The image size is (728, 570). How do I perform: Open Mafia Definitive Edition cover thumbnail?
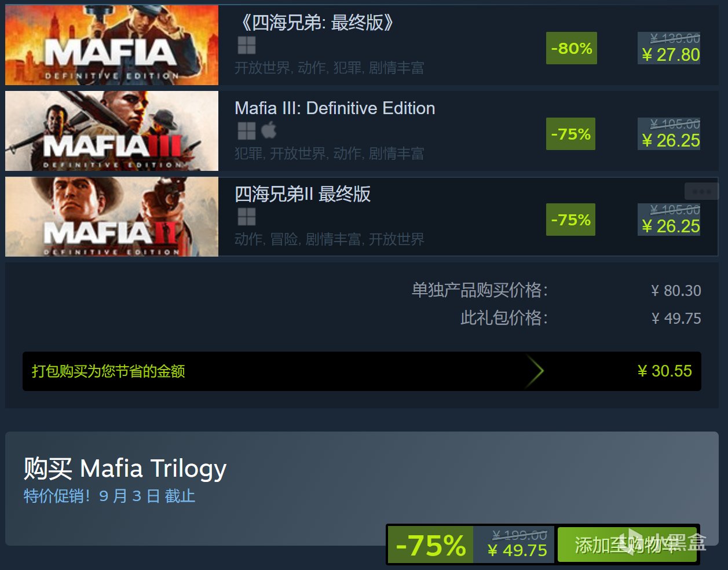point(112,45)
